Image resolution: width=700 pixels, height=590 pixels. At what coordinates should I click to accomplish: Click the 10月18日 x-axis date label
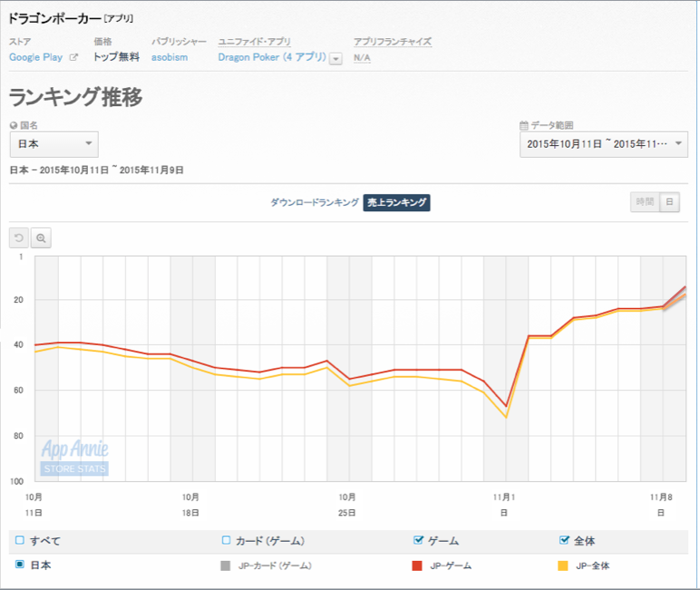coord(190,505)
